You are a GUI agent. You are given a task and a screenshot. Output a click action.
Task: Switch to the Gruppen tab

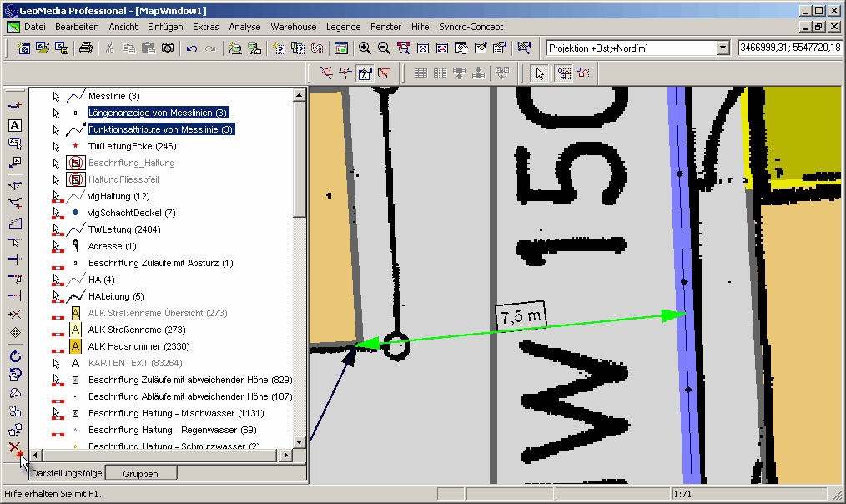(x=140, y=473)
